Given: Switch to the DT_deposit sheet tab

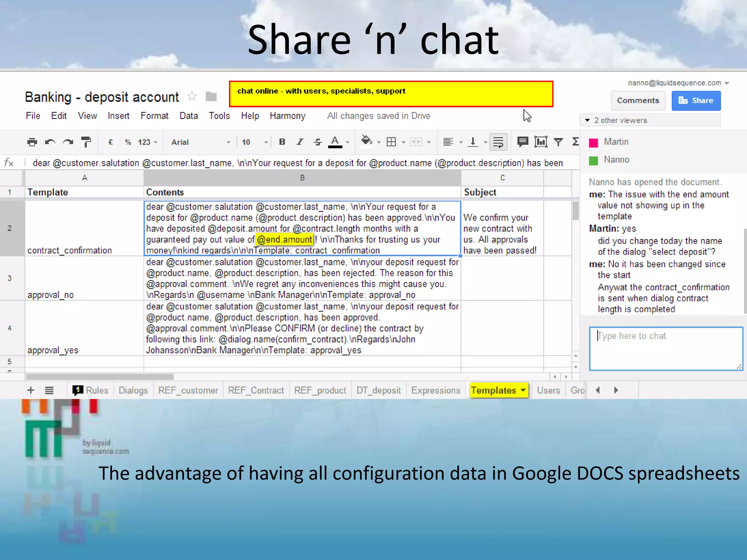Looking at the screenshot, I should tap(379, 390).
